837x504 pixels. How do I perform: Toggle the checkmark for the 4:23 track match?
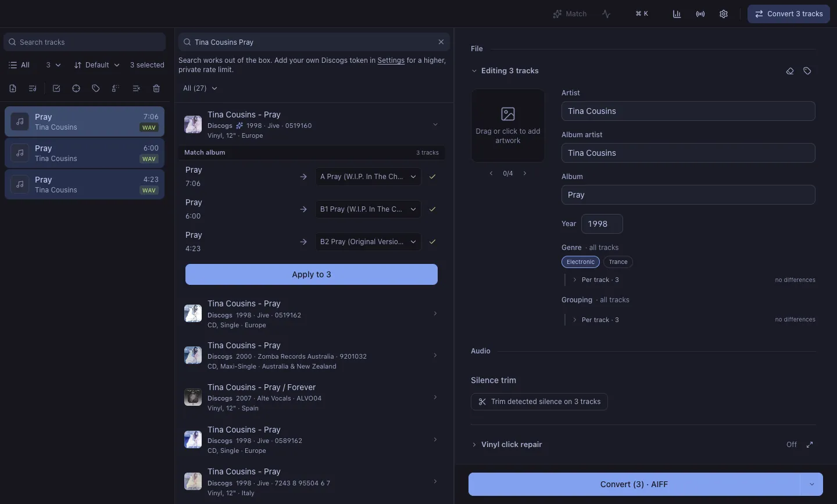[x=432, y=242]
